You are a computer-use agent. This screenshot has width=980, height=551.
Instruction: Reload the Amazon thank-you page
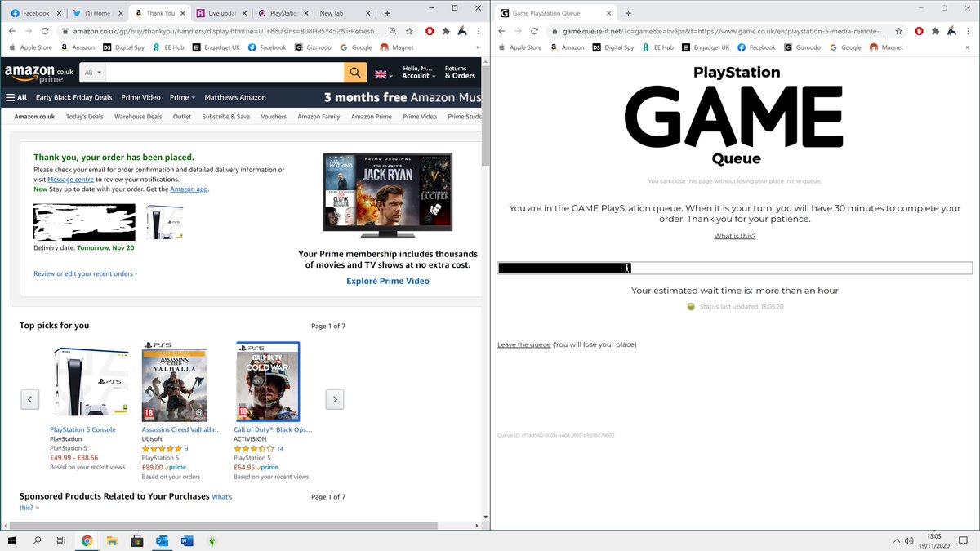(45, 31)
